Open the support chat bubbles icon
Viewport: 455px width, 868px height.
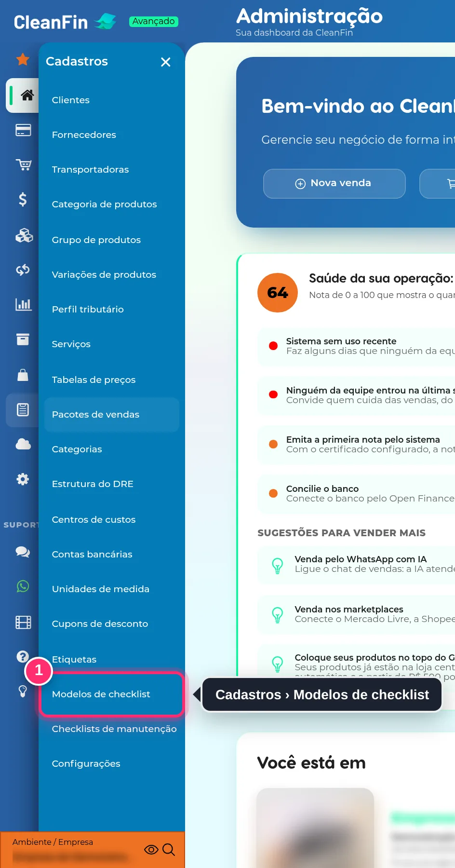(23, 552)
